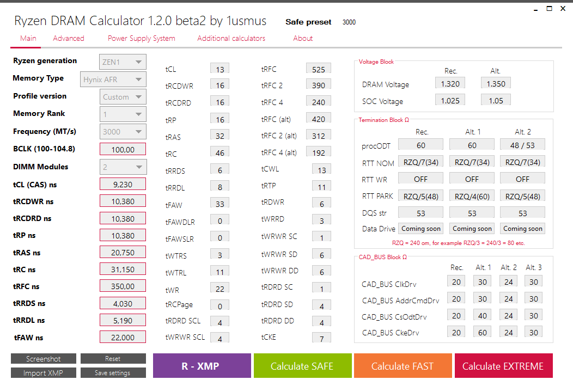Click Alt. DRAM Voltage value 1.350

pos(496,83)
